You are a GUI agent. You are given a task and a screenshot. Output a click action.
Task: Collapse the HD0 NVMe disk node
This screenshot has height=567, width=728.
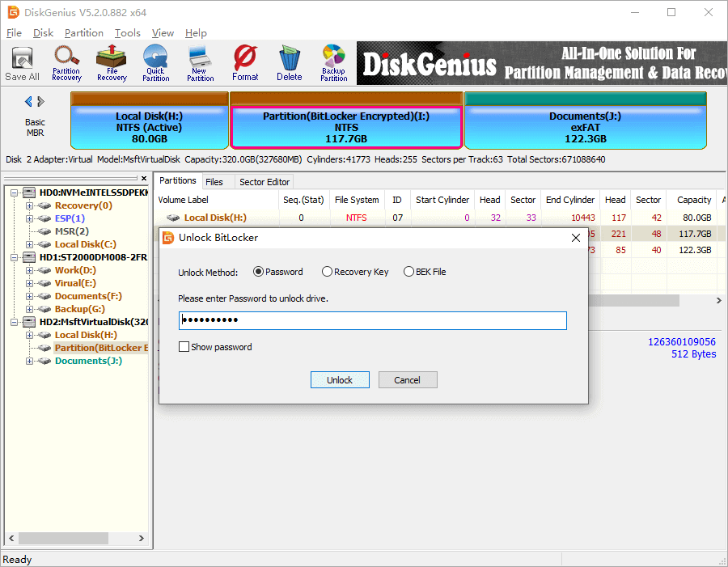(x=15, y=193)
